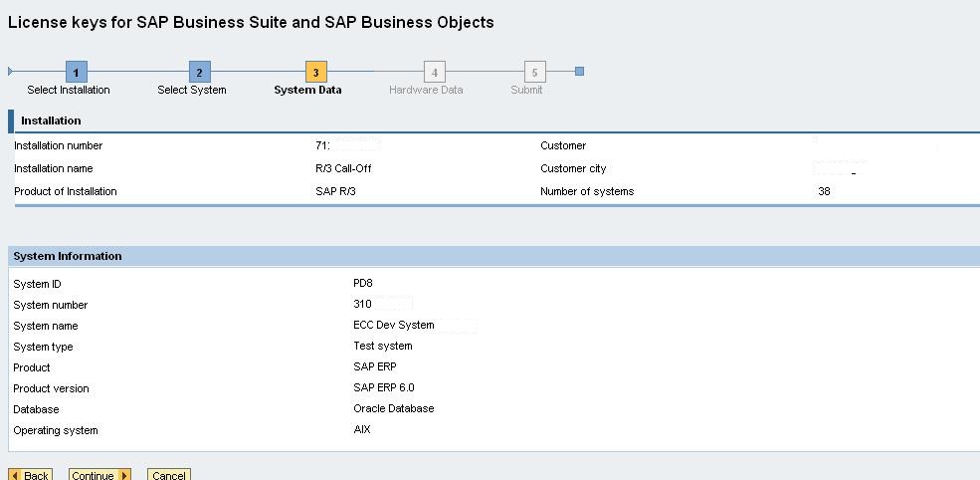980x480 pixels.
Task: Click the Installation number label
Action: pyautogui.click(x=58, y=145)
